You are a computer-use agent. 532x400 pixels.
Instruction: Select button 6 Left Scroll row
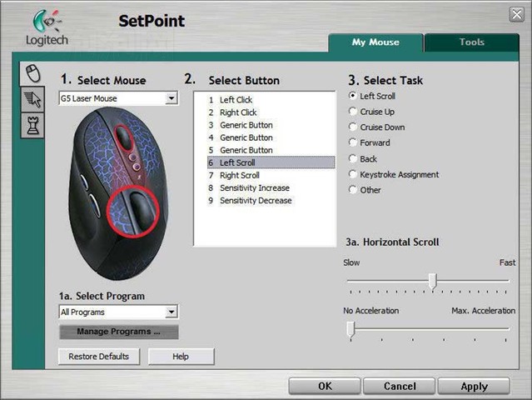click(x=271, y=162)
